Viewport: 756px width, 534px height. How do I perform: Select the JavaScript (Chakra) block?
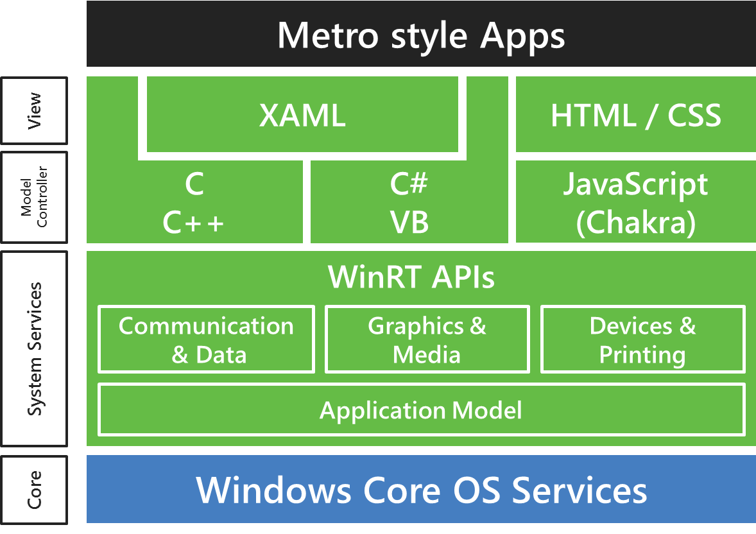[635, 202]
